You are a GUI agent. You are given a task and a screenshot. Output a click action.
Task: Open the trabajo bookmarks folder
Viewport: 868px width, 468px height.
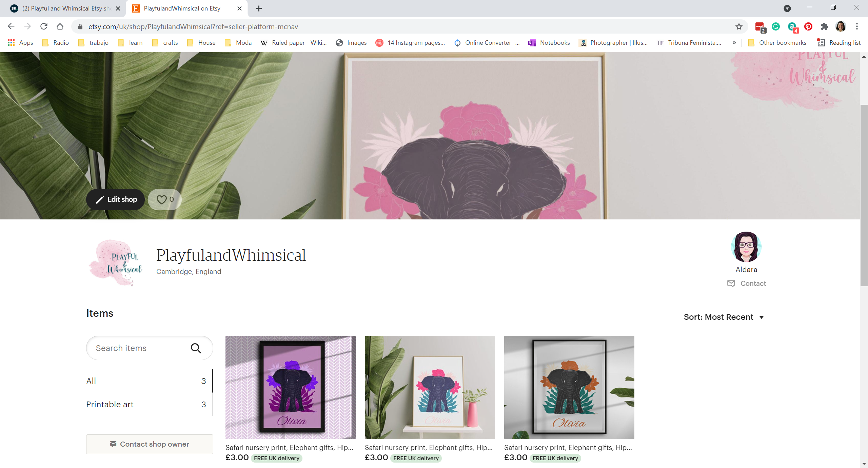click(93, 43)
